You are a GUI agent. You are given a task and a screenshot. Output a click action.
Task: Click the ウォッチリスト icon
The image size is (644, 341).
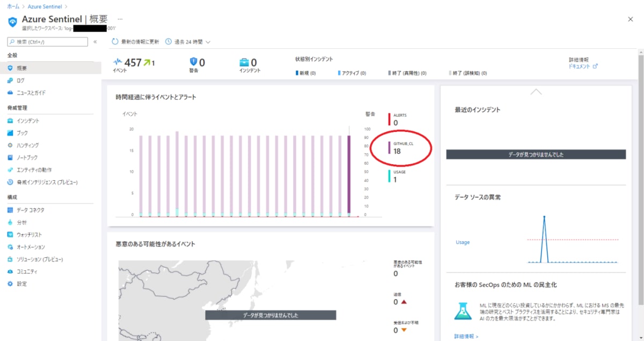tap(10, 235)
